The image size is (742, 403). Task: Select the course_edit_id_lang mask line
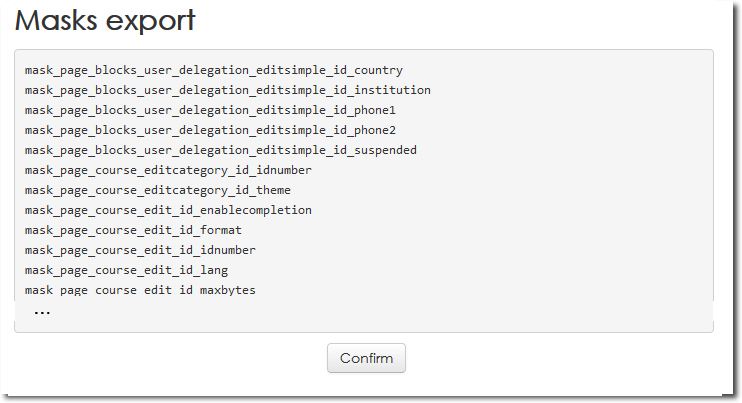[x=126, y=270]
